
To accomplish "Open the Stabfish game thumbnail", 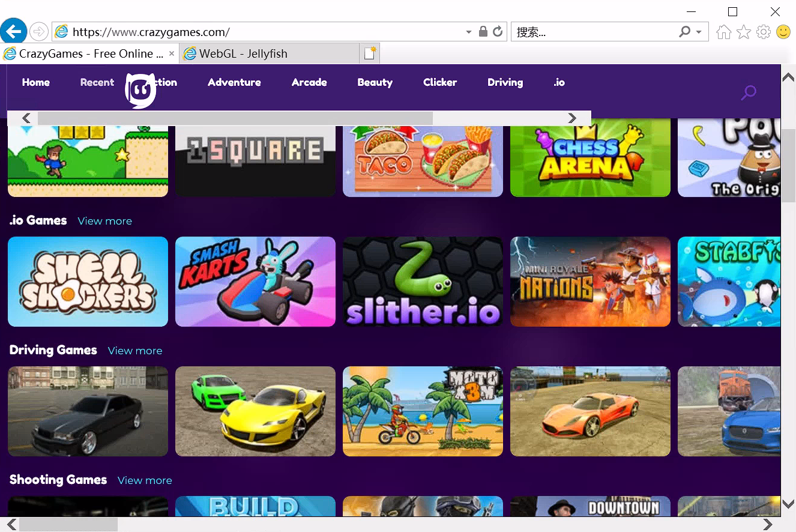I will pos(729,282).
